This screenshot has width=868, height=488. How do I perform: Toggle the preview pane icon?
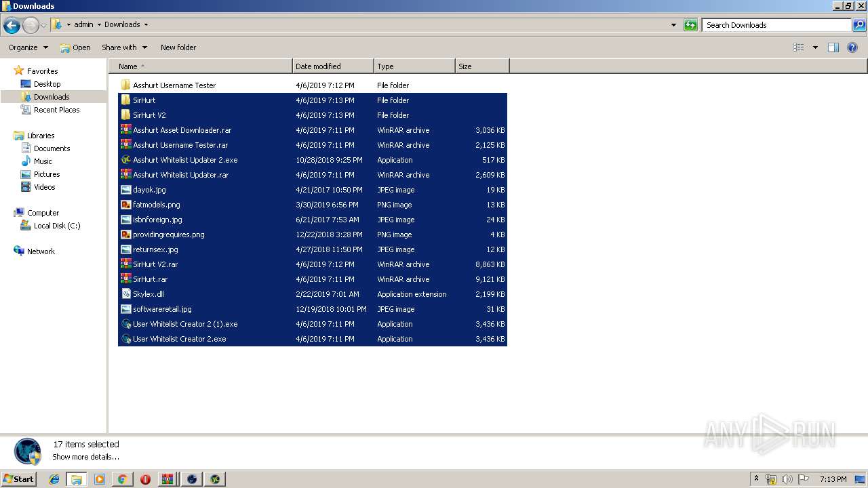point(833,47)
